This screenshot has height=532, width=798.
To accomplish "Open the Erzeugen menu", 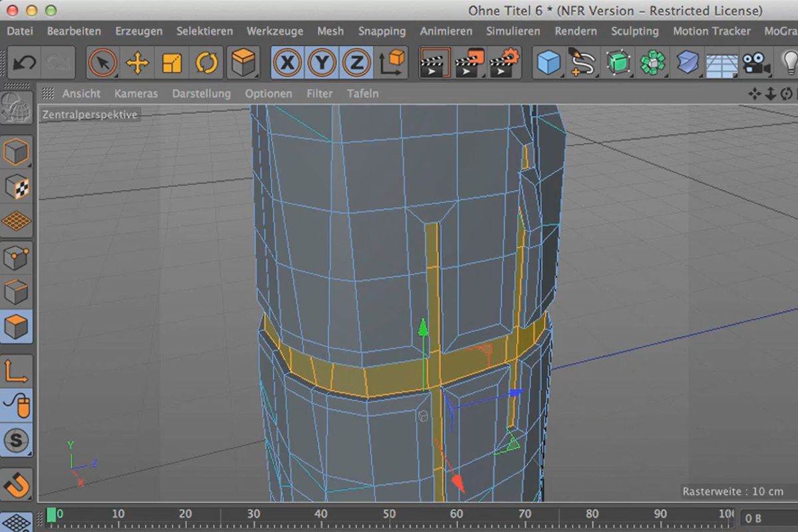I will (139, 31).
